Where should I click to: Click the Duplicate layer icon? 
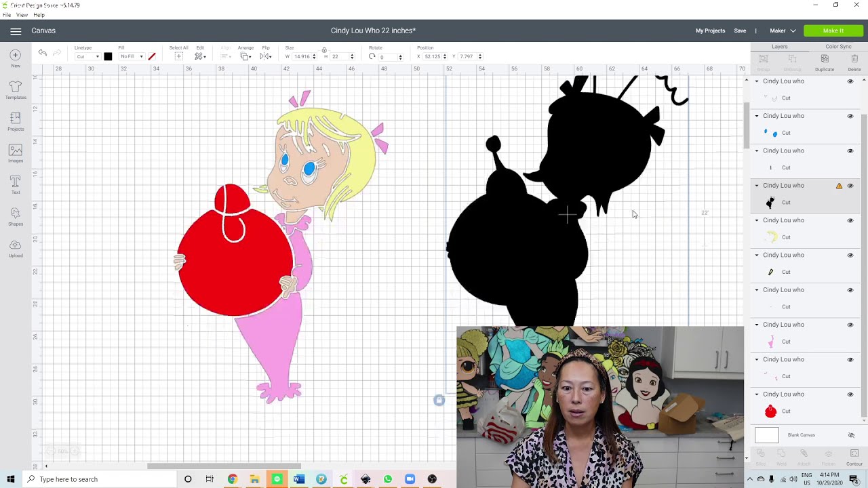click(825, 62)
